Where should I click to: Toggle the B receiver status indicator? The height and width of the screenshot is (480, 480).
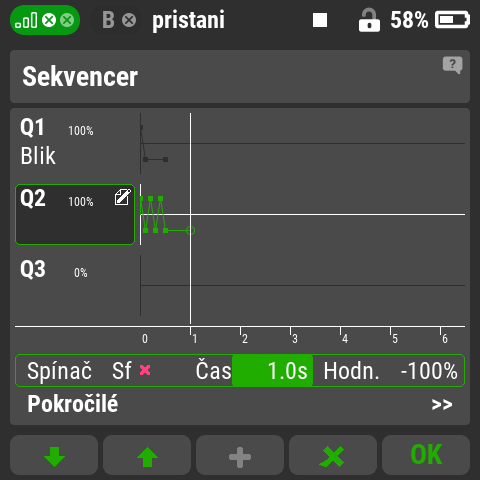click(x=119, y=20)
